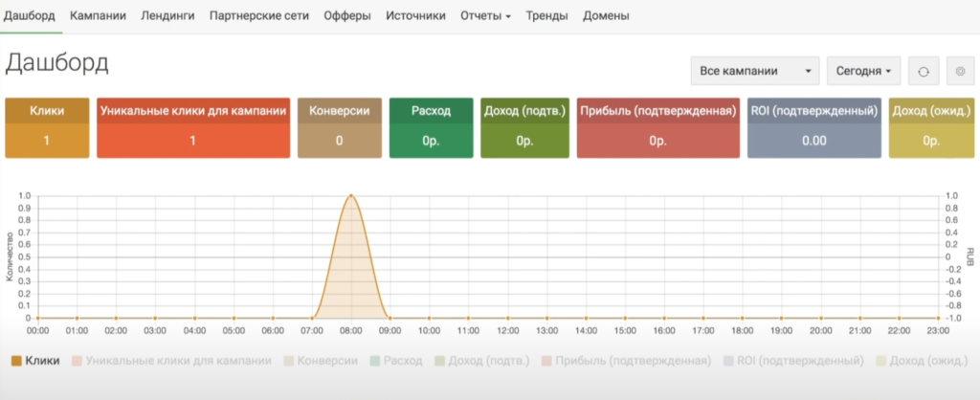Click the 'Количество' axis title

click(x=10, y=256)
